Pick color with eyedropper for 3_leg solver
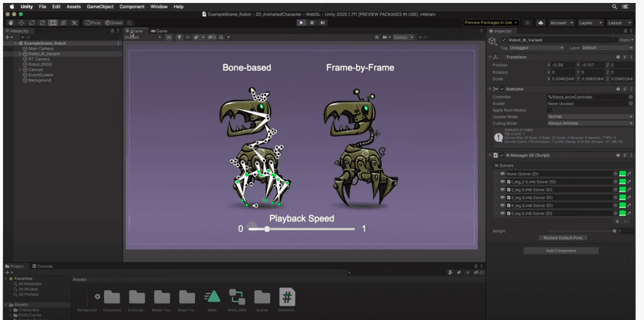The width and height of the screenshot is (644, 320). (629, 198)
